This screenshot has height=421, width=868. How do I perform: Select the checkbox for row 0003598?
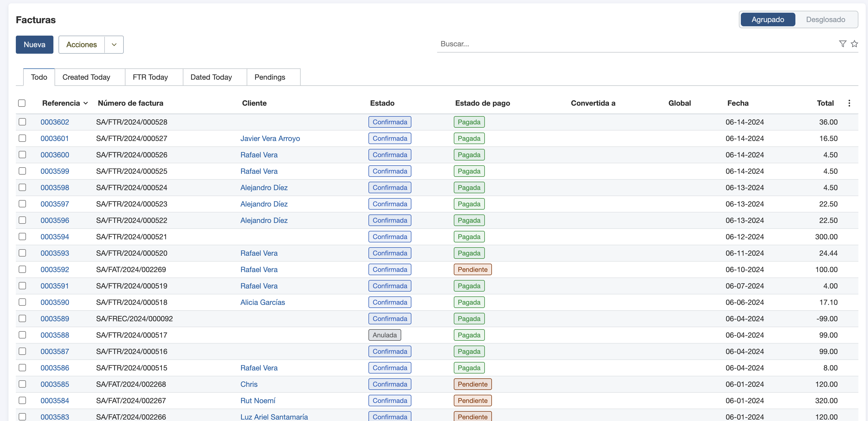point(22,187)
